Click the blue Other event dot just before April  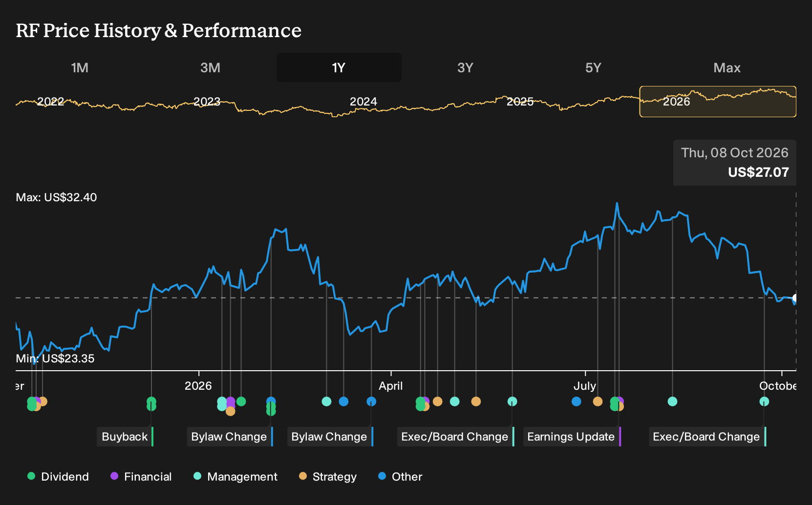point(371,401)
